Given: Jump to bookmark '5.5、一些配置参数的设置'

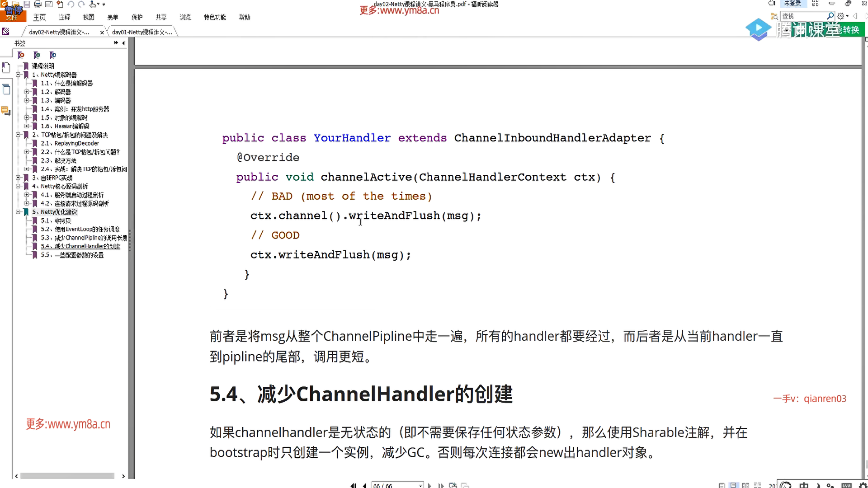Looking at the screenshot, I should click(72, 255).
